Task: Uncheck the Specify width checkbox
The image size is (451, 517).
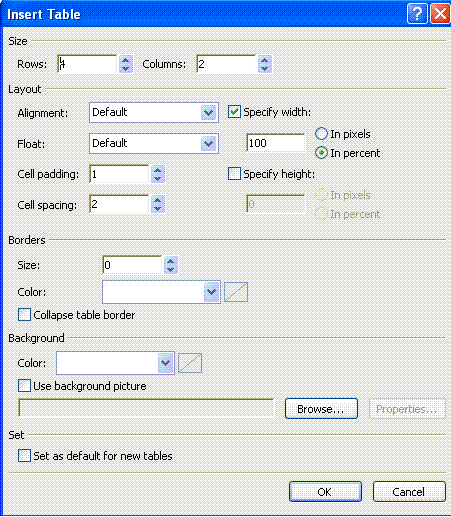Action: click(x=234, y=112)
